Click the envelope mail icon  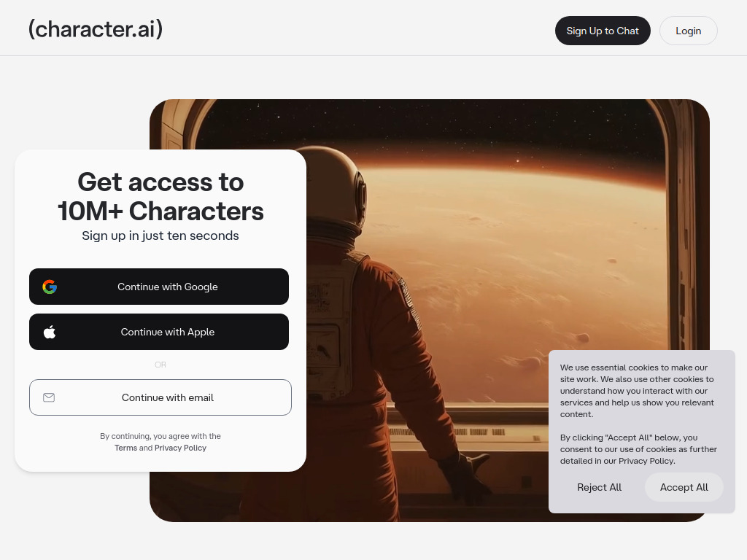pyautogui.click(x=49, y=397)
